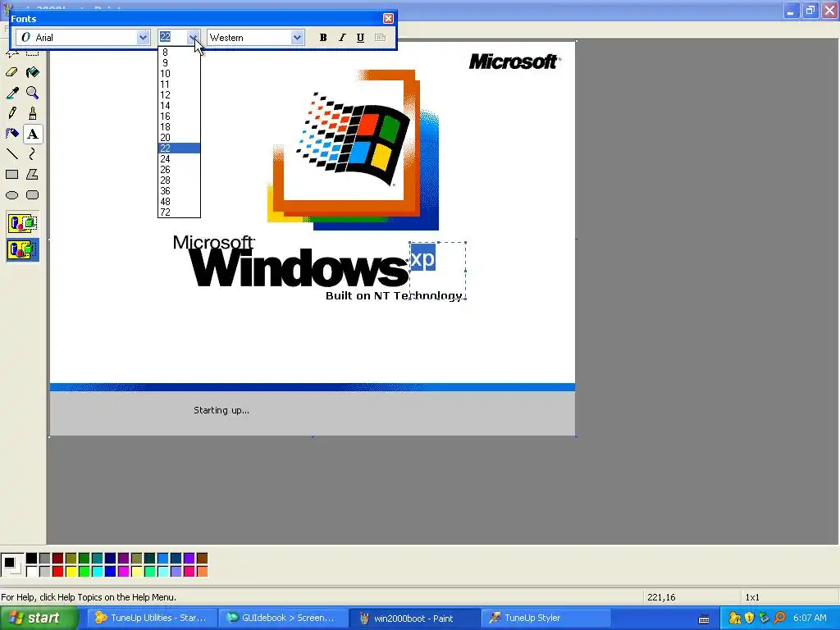This screenshot has width=840, height=630.
Task: Select the Rectangle shape tool
Action: 11,174
